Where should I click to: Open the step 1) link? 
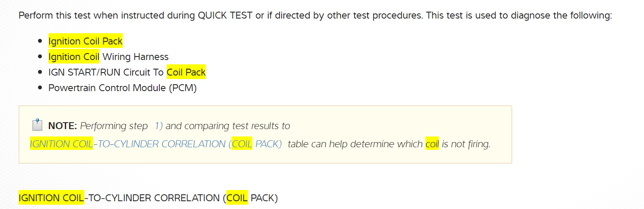pos(158,126)
